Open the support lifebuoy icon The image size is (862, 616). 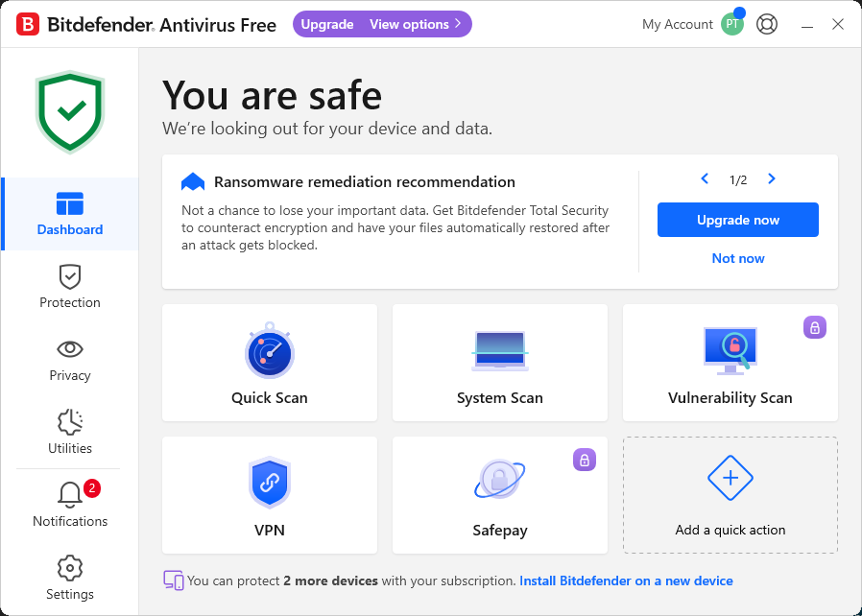(767, 24)
